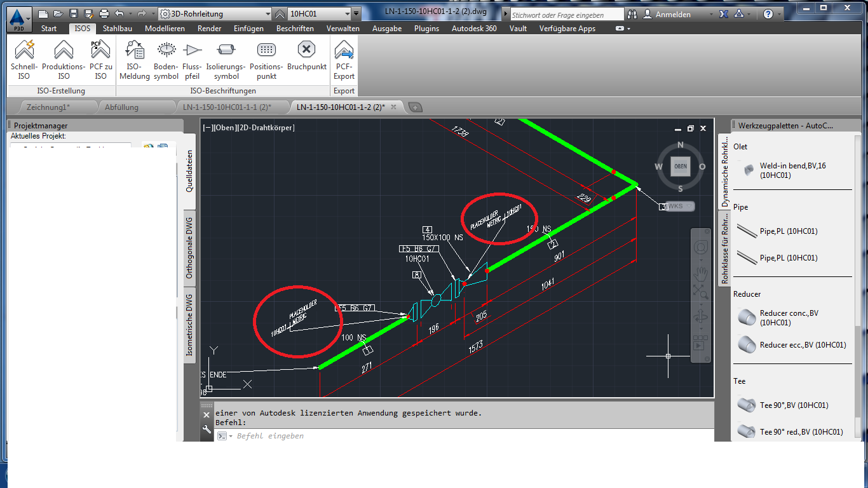Click the Isolierungssymbol tool

tap(226, 60)
